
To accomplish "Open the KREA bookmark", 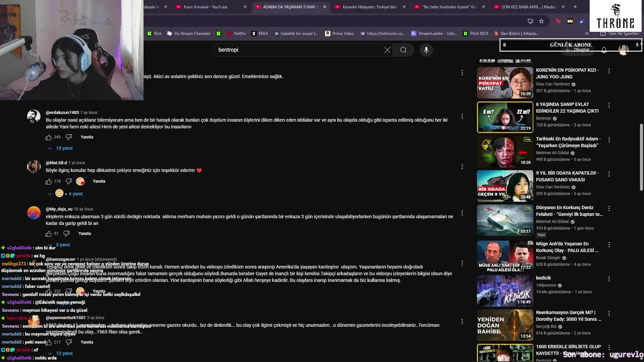I will [x=260, y=34].
